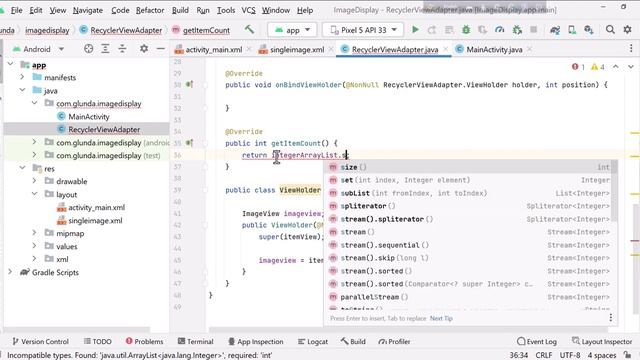The width and height of the screenshot is (640, 360).
Task: Collapse the app module node
Action: (x=11, y=64)
